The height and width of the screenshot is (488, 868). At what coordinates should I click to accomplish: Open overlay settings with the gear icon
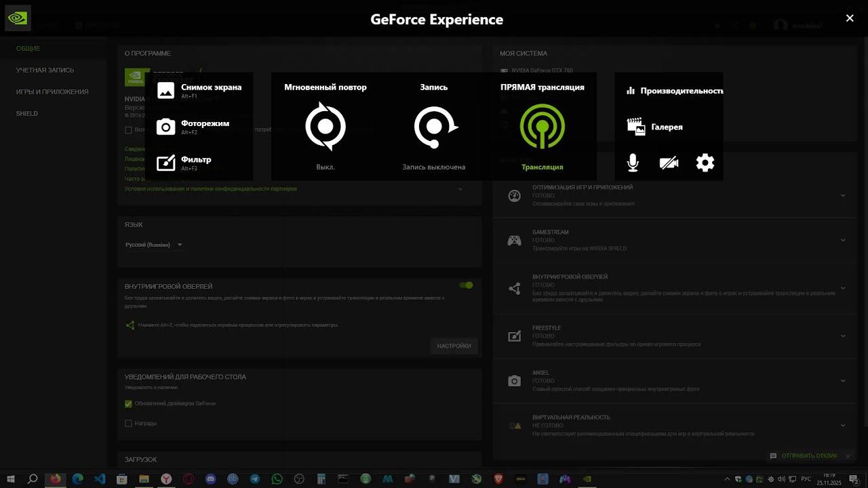[705, 163]
